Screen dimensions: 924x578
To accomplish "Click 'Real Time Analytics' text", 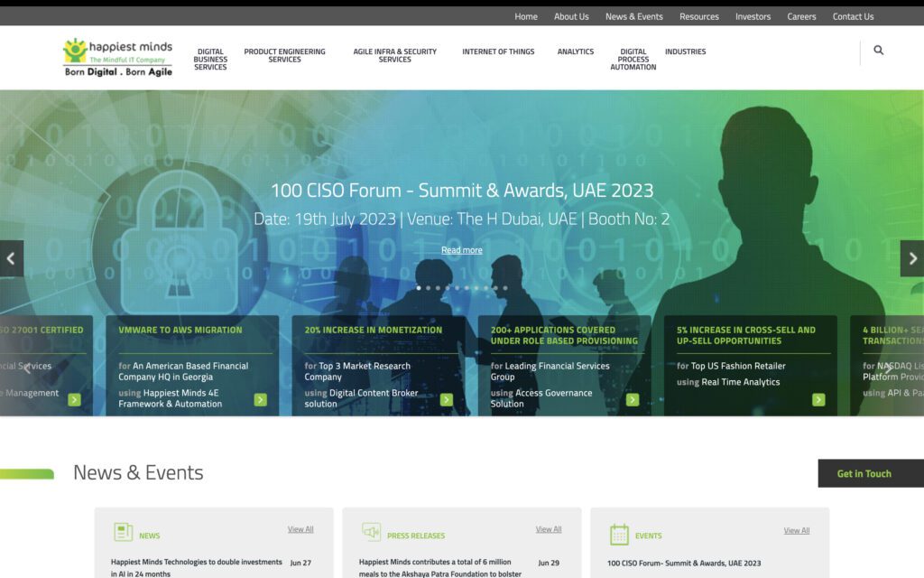I will [x=741, y=382].
